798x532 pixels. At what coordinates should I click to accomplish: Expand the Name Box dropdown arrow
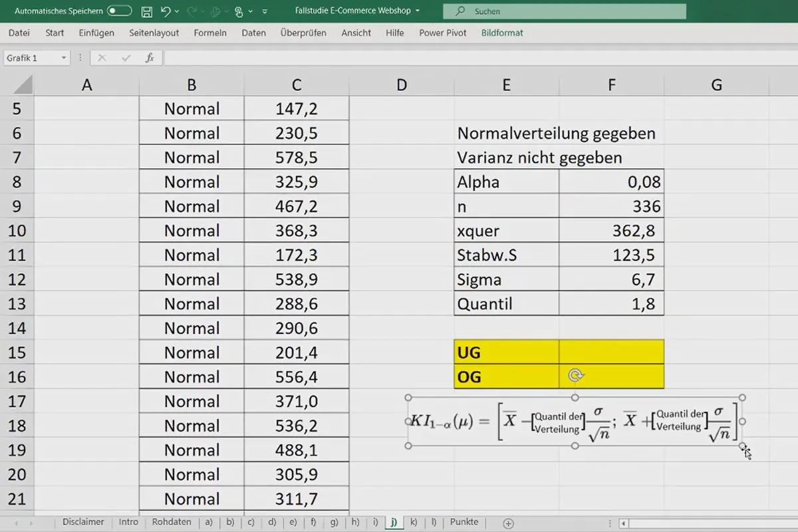click(64, 58)
